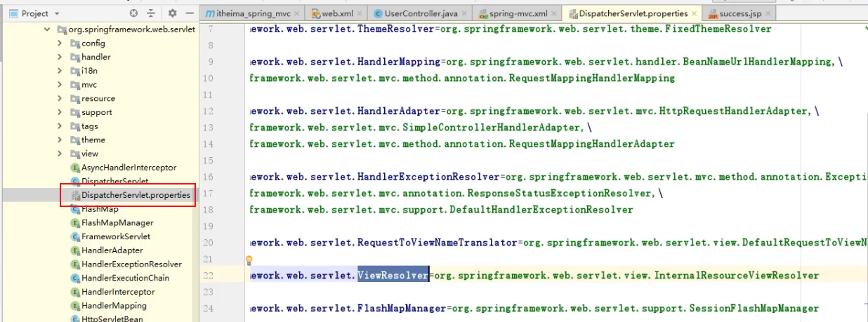Open AsyncHandlerInterceptor in the tree

pyautogui.click(x=129, y=168)
